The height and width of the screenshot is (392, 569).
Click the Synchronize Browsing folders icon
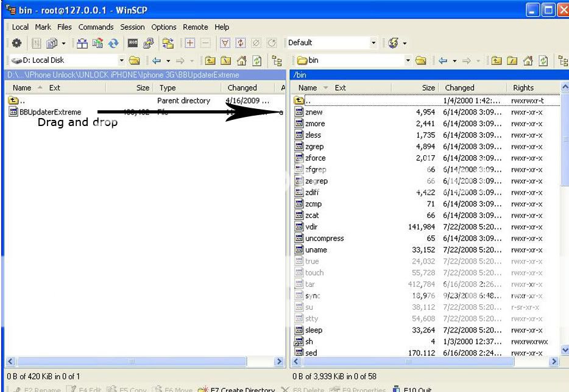(x=168, y=43)
